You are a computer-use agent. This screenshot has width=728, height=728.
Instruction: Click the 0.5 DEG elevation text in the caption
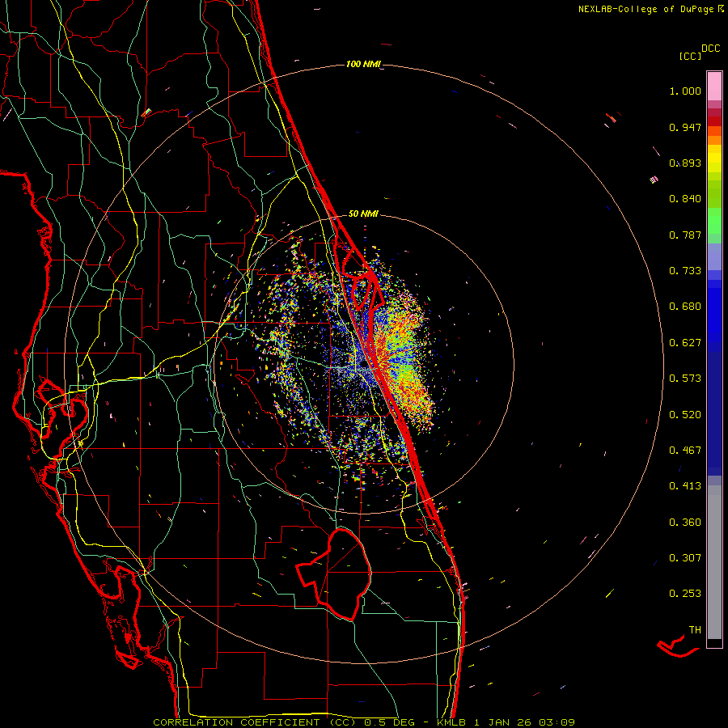(x=390, y=722)
